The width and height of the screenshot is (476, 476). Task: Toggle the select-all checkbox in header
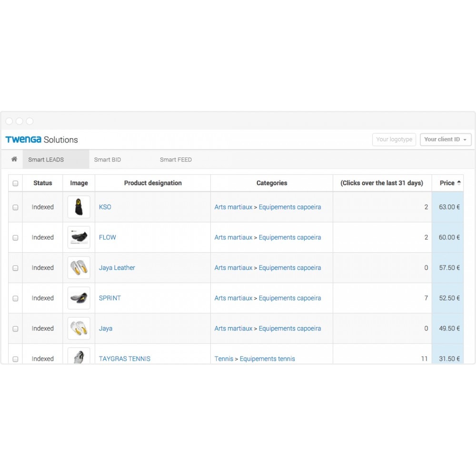coord(16,183)
